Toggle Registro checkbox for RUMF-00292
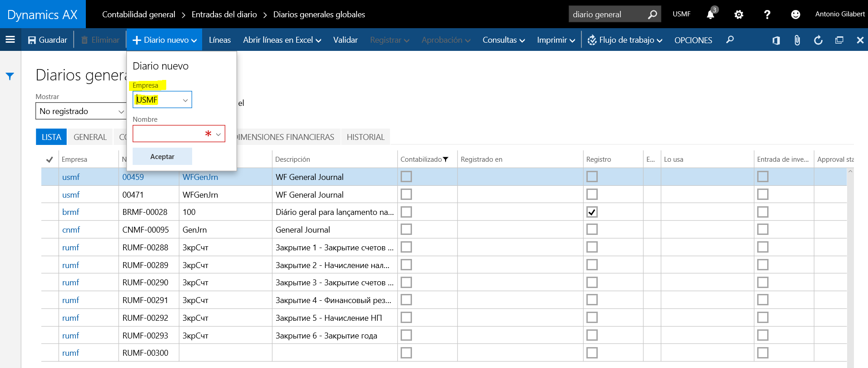The image size is (868, 368). [592, 317]
